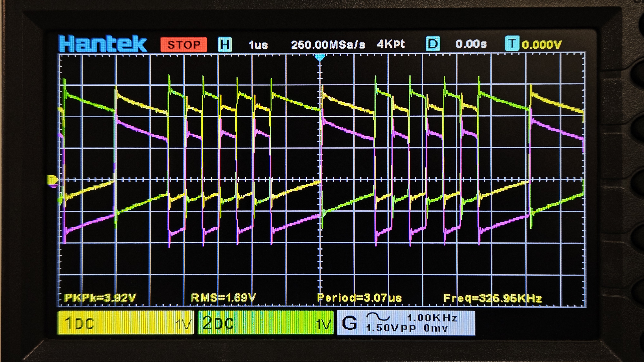The image size is (644, 362).
Task: Select the H horizontal timebase icon
Action: [x=225, y=44]
